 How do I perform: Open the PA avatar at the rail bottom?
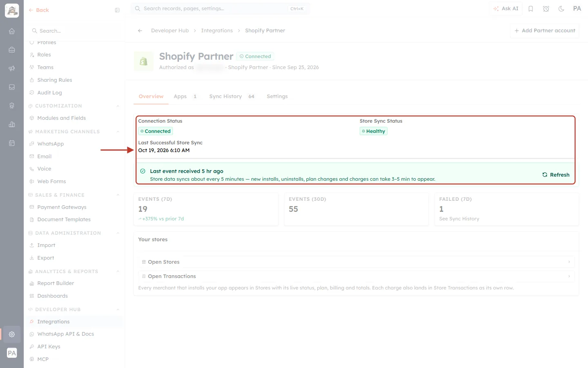[x=12, y=353]
